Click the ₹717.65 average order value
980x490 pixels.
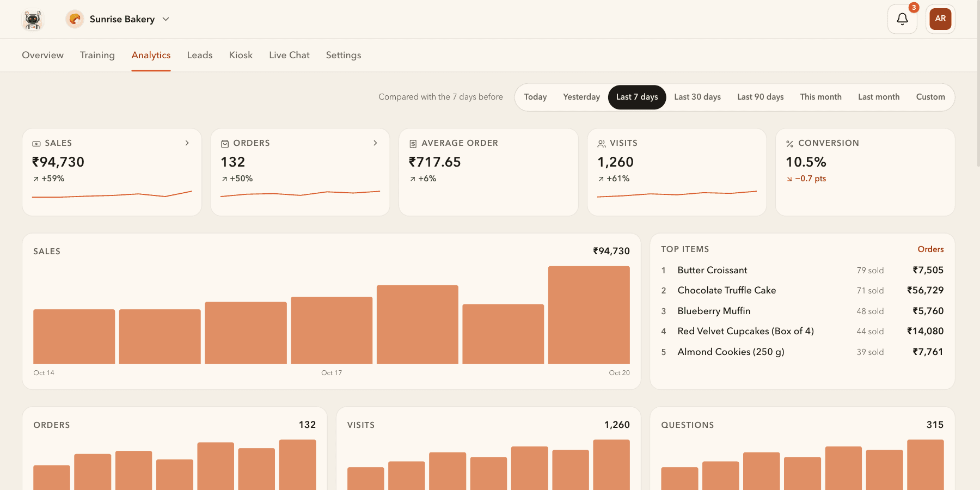click(435, 162)
